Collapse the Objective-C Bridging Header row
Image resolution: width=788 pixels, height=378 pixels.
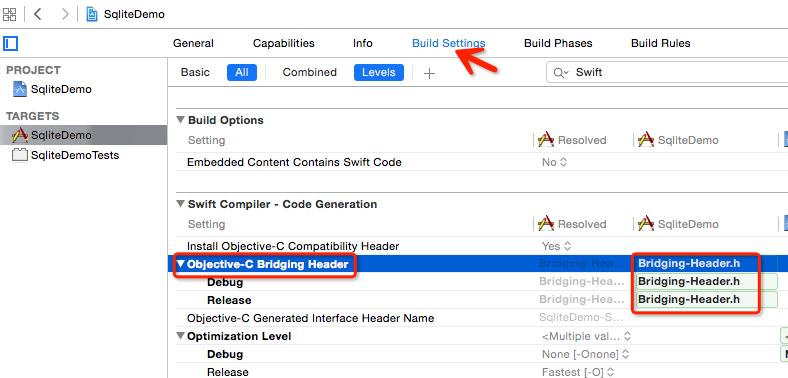click(180, 264)
